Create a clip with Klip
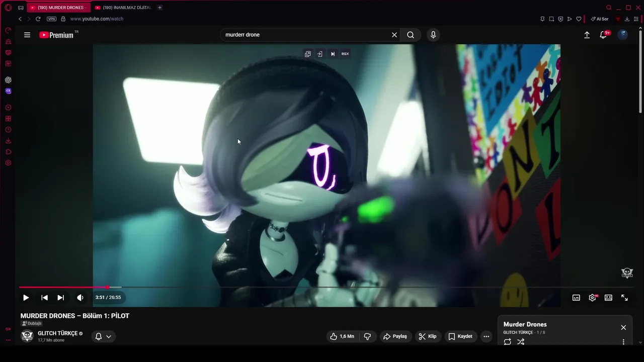644x362 pixels. click(428, 336)
